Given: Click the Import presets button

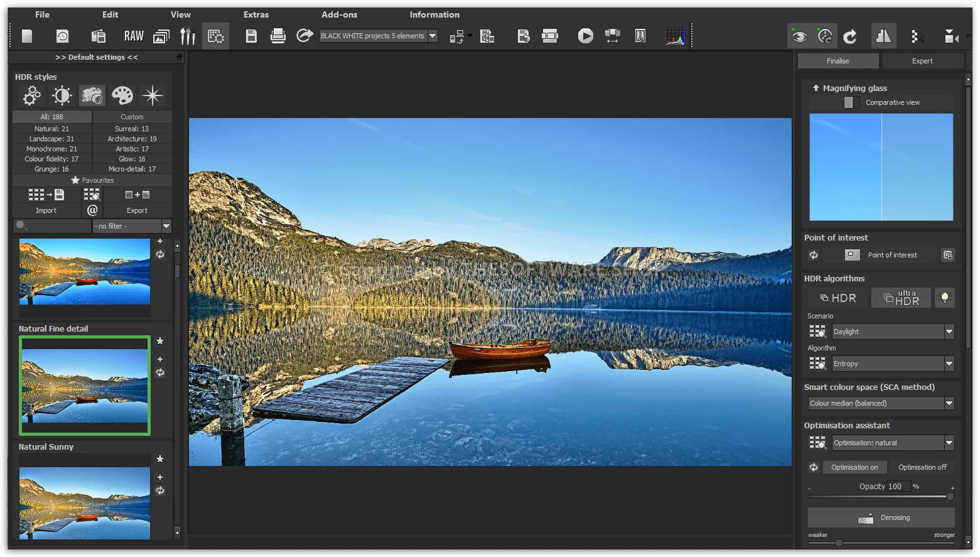Looking at the screenshot, I should coord(46,210).
